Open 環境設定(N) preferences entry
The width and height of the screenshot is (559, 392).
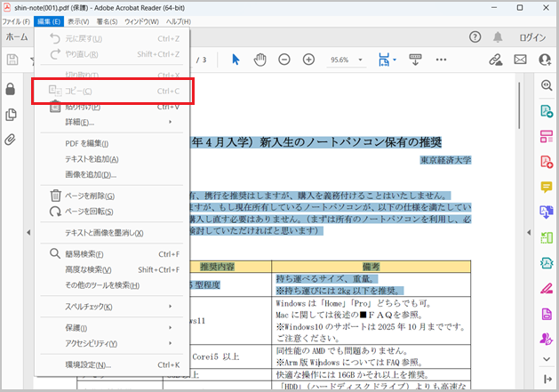click(112, 365)
